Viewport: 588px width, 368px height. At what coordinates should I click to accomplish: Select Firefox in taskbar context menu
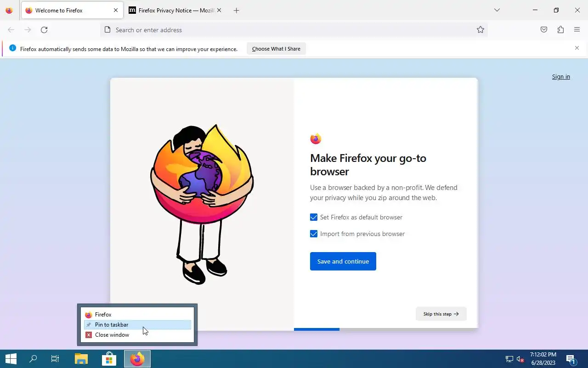pos(137,315)
